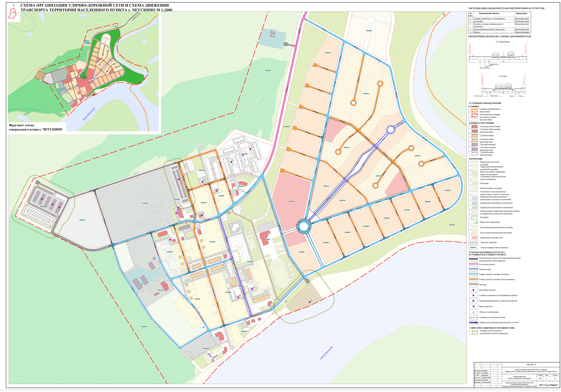Click the 'Территории инженерного назначения' teal swatch
This screenshot has width=561, height=392.
point(473,203)
